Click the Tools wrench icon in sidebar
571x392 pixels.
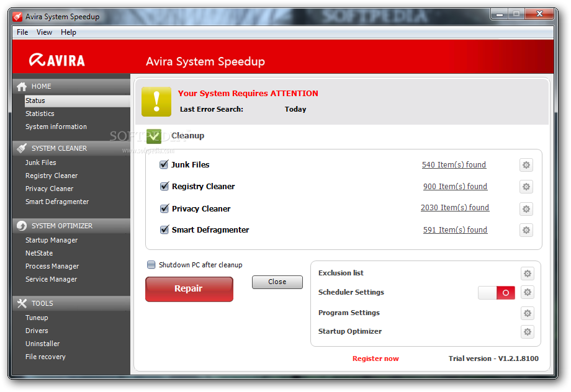pyautogui.click(x=22, y=303)
